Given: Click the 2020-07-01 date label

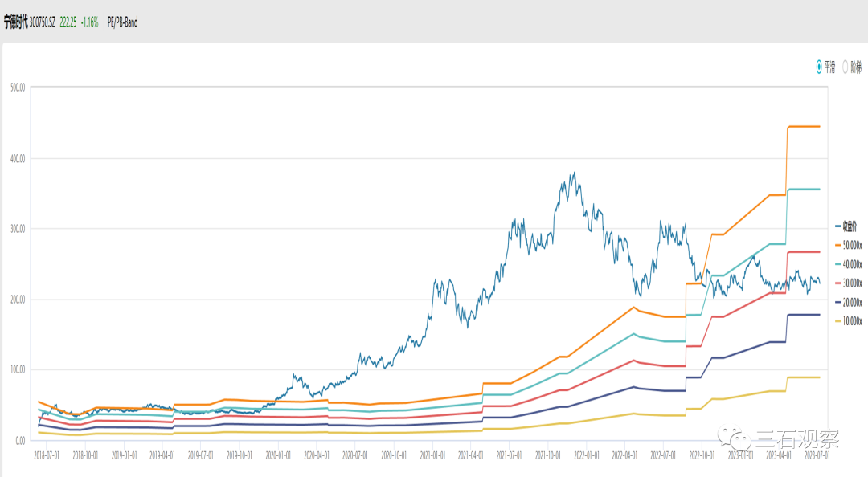Looking at the screenshot, I should click(x=355, y=455).
